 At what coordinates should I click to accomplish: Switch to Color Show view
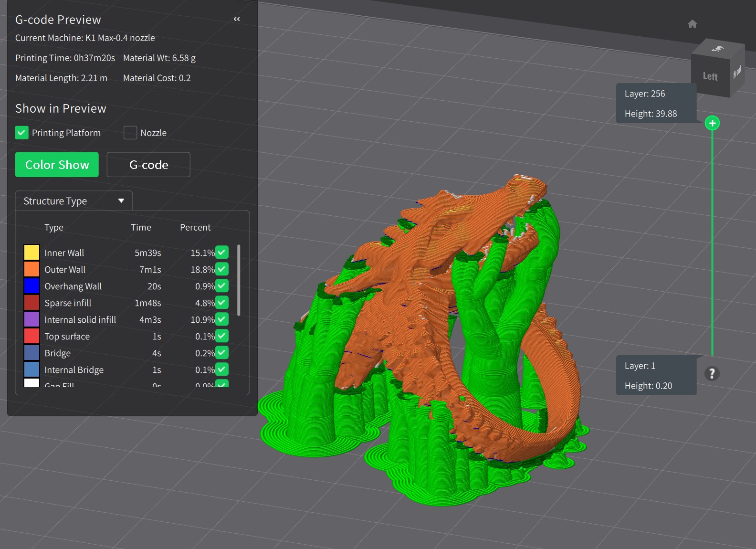tap(57, 165)
